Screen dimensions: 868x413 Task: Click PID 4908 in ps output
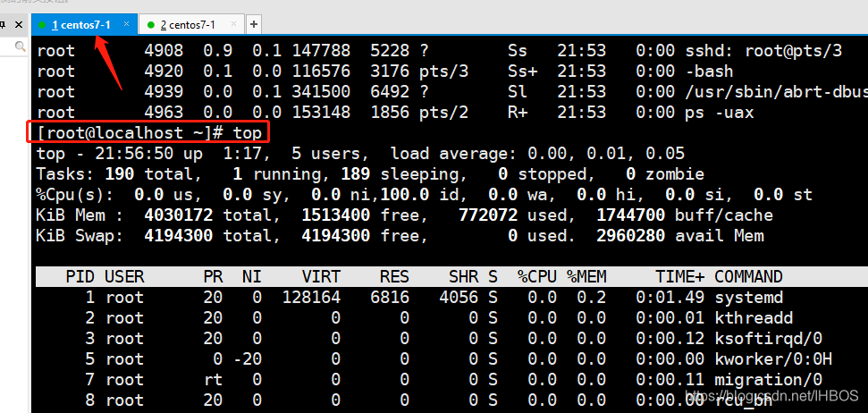coord(164,51)
